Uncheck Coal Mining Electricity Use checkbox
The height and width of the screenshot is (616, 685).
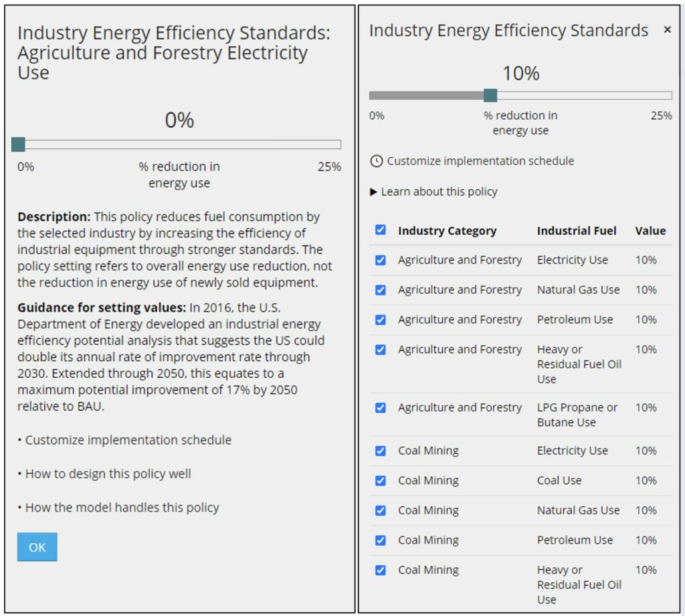(x=381, y=451)
